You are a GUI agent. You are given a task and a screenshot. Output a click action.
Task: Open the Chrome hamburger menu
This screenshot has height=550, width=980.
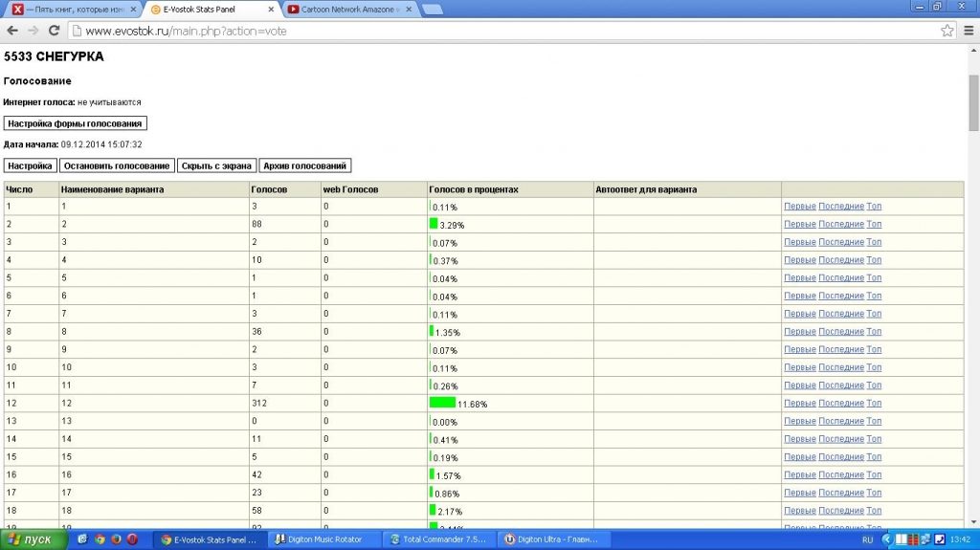coord(968,31)
